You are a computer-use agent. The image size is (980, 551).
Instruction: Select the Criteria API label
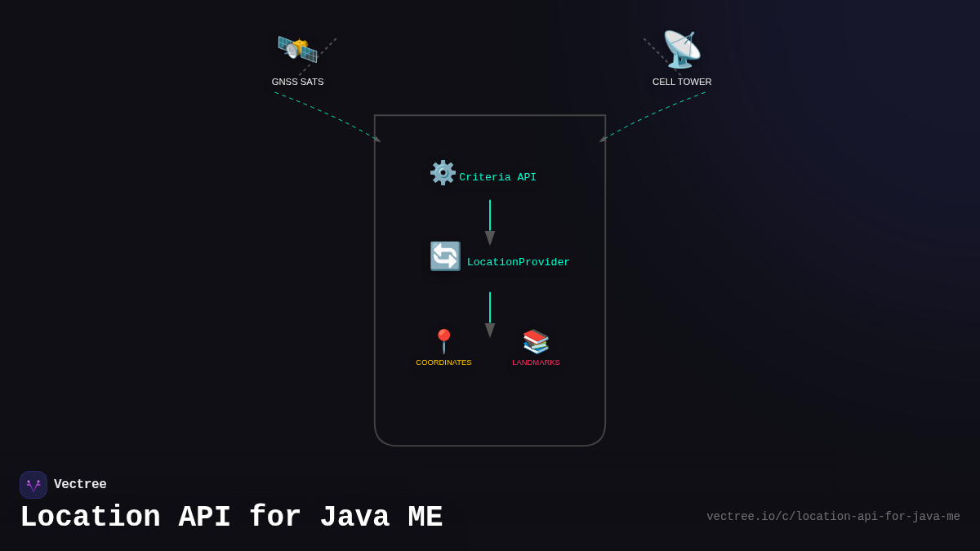pyautogui.click(x=497, y=176)
